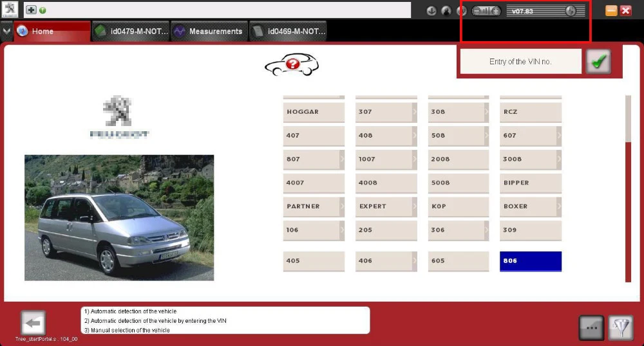Image resolution: width=644 pixels, height=346 pixels.
Task: Expand the 3008 model arrow
Action: (559, 159)
